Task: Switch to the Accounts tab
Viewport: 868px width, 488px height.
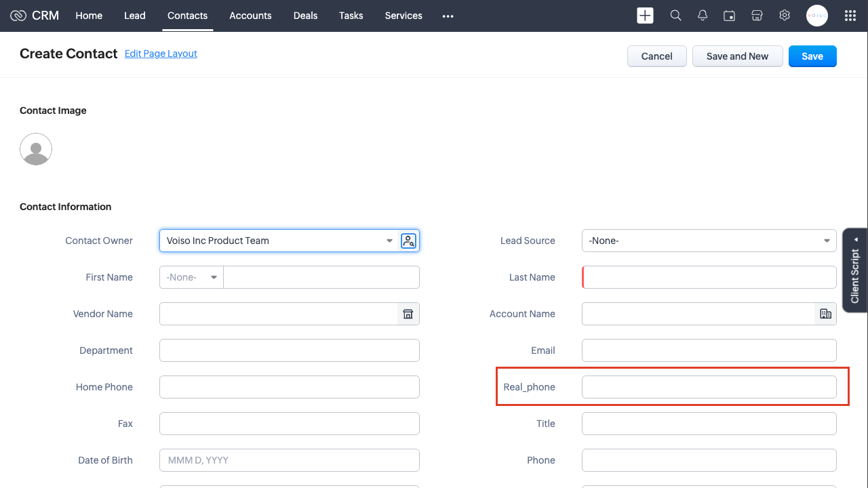Action: point(250,16)
